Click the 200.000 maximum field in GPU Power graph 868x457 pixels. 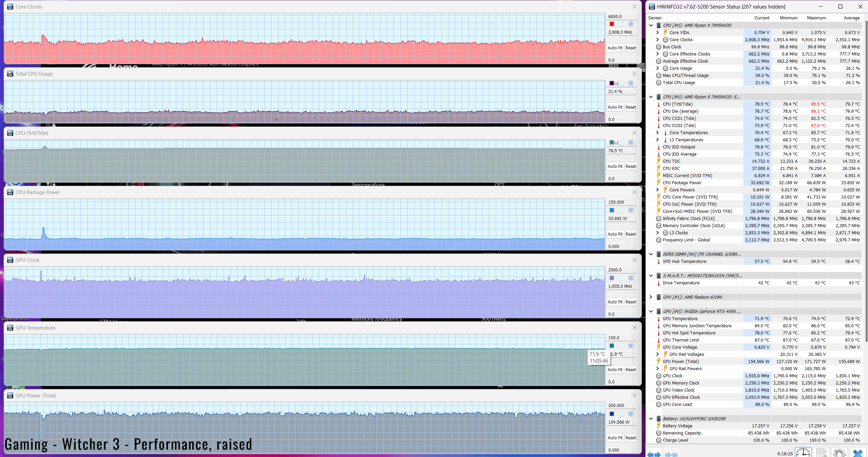[622, 405]
